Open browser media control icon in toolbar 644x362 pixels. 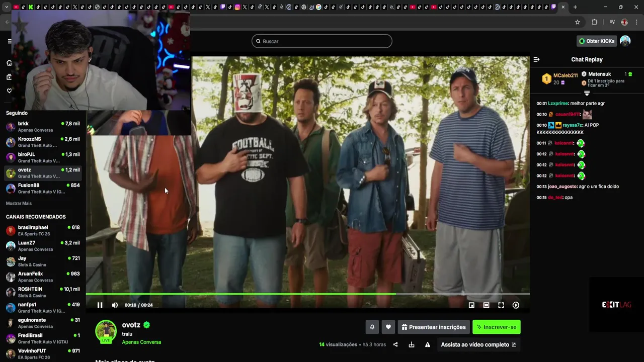[x=612, y=22]
